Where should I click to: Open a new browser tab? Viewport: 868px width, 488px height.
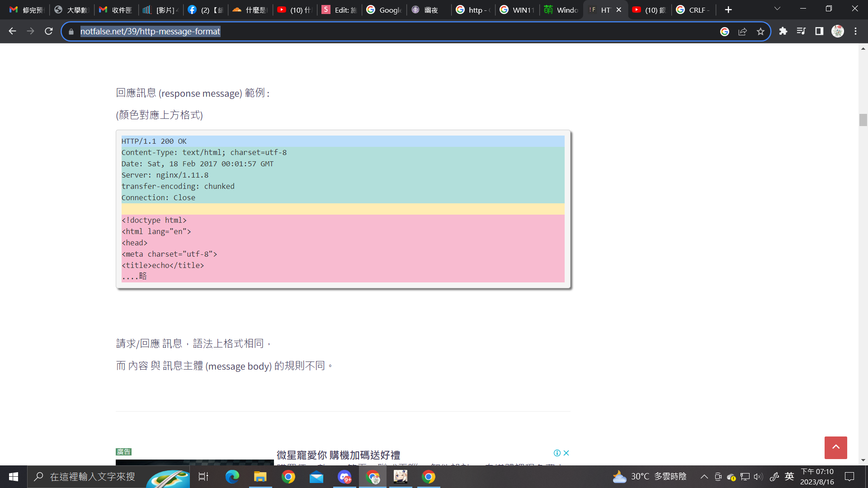click(728, 10)
